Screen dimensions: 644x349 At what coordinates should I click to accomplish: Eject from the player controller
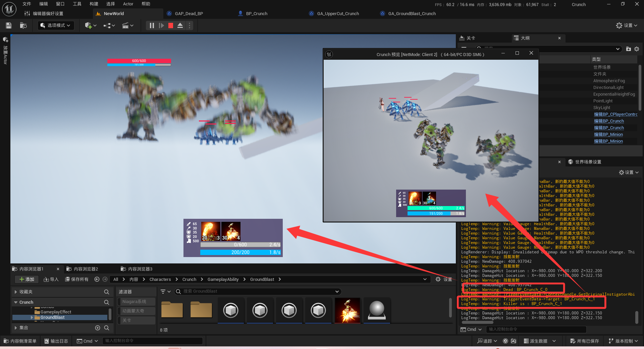coord(180,26)
